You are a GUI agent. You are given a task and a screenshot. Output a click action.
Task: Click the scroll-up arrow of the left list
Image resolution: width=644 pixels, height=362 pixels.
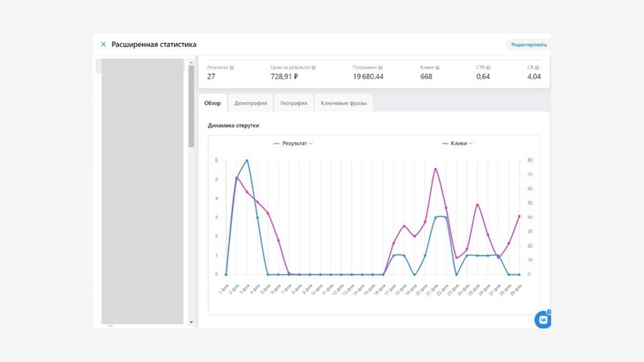tap(191, 62)
